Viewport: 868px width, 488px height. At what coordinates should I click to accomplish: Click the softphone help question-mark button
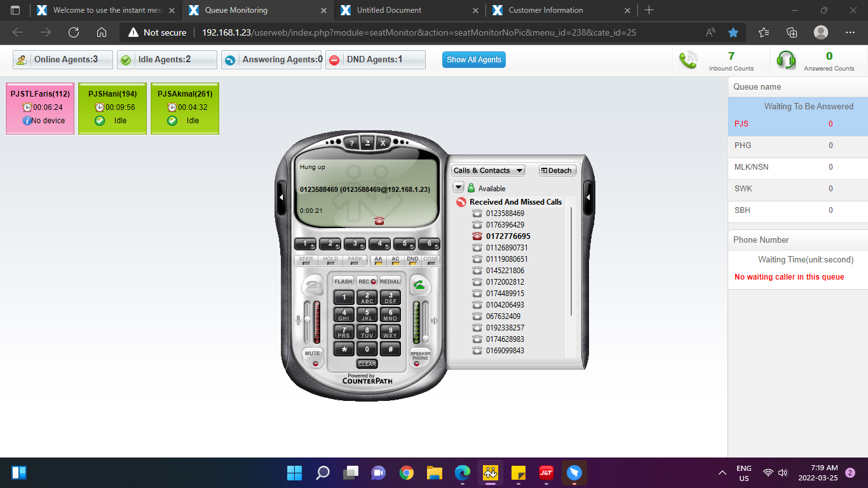pos(352,143)
